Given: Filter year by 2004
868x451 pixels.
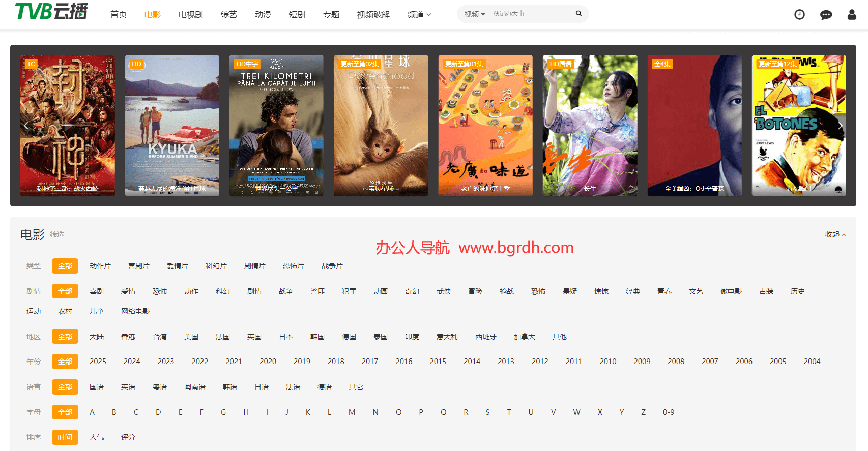Looking at the screenshot, I should point(812,362).
